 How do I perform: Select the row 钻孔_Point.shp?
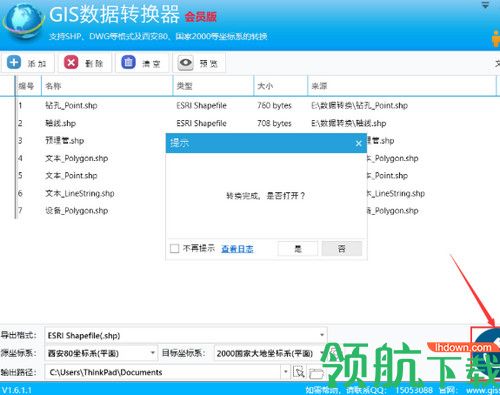pyautogui.click(x=71, y=106)
